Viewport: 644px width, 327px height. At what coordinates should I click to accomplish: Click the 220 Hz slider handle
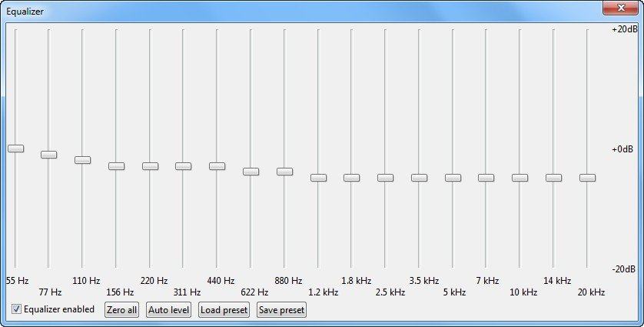tap(151, 165)
